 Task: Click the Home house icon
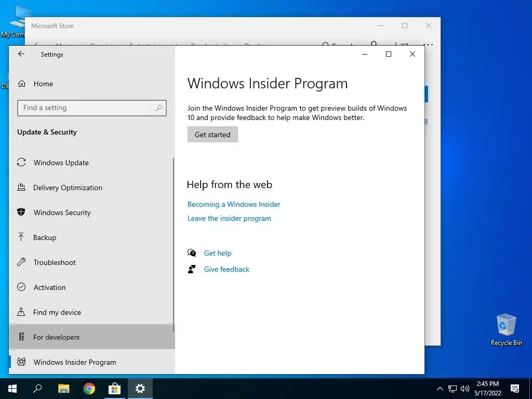pos(22,84)
